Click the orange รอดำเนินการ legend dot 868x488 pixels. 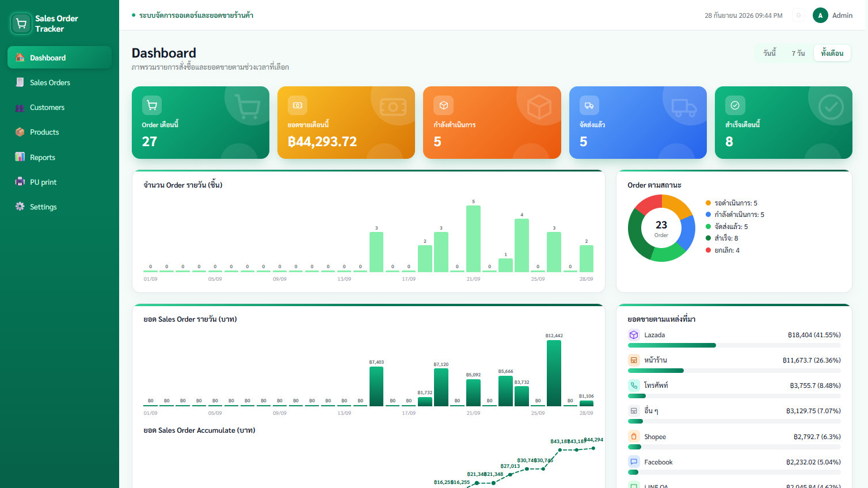point(708,203)
